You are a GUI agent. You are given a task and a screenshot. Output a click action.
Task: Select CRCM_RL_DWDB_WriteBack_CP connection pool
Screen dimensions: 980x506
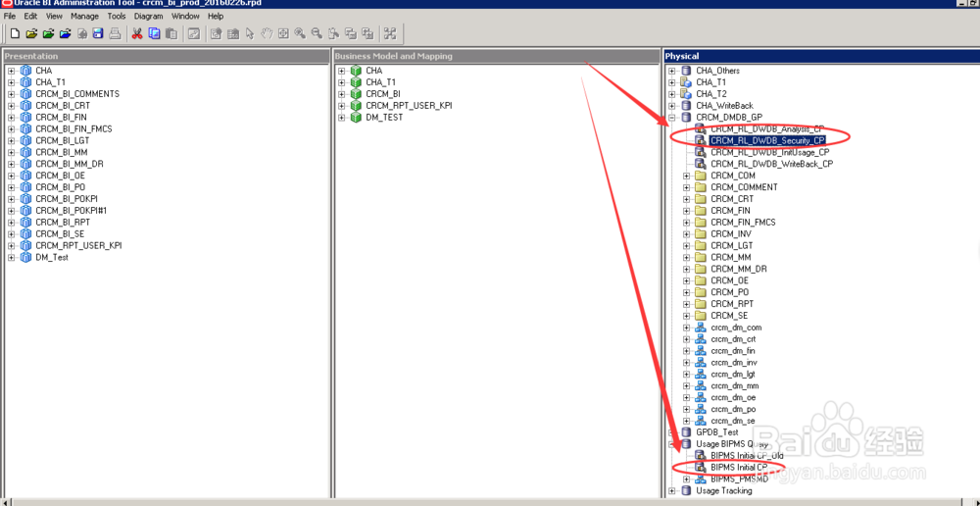(x=772, y=164)
